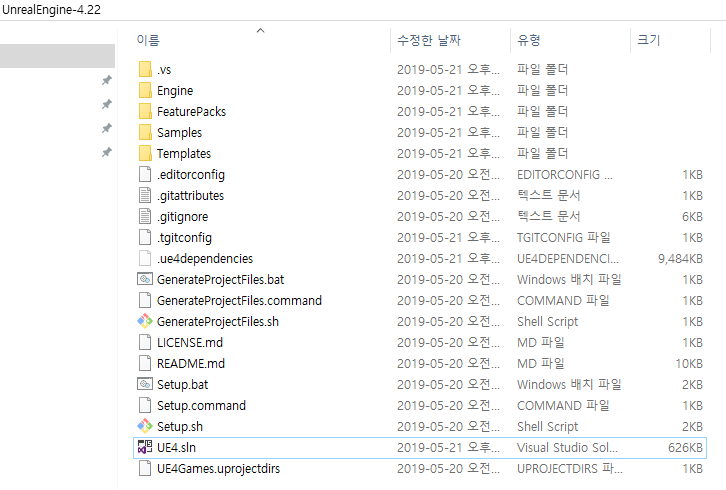Click the README.md file icon
Screen dimensions: 726x490
(x=145, y=363)
